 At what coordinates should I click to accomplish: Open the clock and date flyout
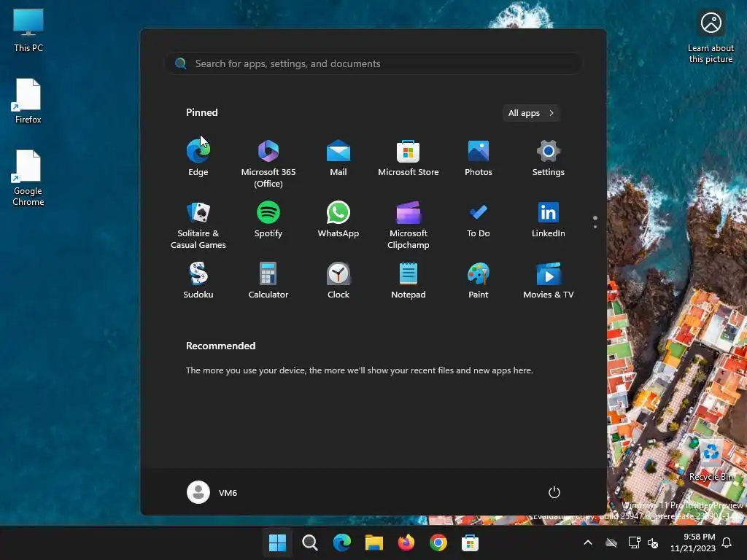pyautogui.click(x=693, y=542)
